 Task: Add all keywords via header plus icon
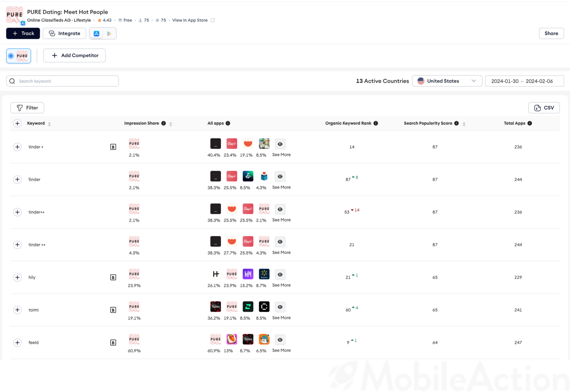click(x=17, y=123)
